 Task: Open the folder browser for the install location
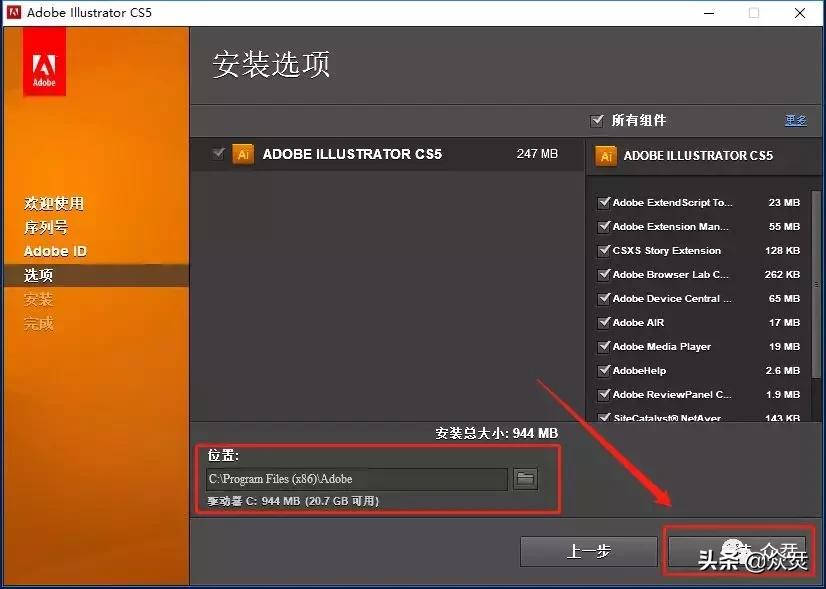[525, 479]
